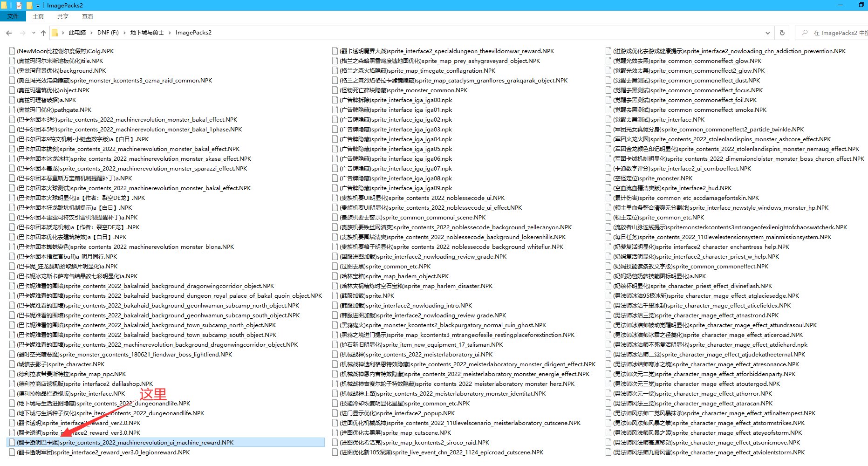Click the file icon of (广告牌隐藏)sprite_interface_iga_iga05.npk
This screenshot has height=466, width=868.
click(x=335, y=149)
